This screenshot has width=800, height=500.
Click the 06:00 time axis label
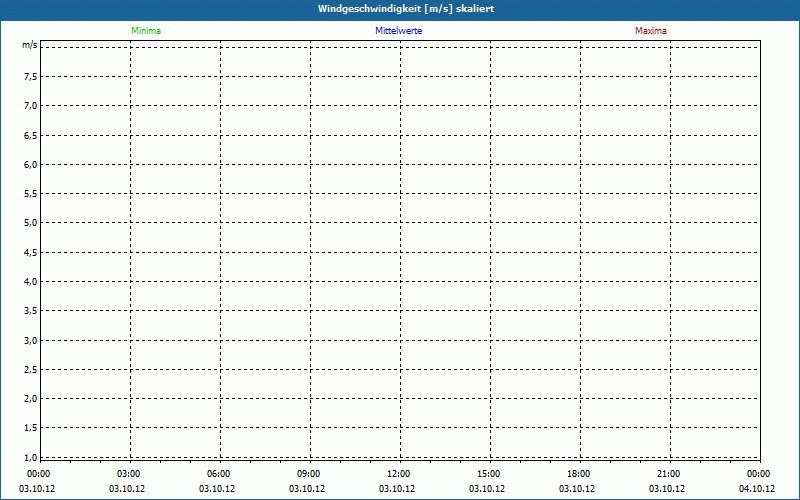pos(218,474)
